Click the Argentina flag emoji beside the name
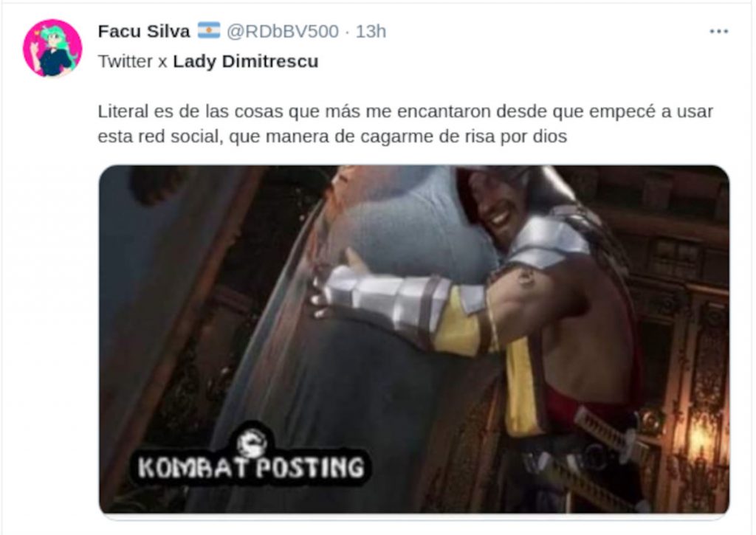Screen dimensions: 756x535 point(209,31)
